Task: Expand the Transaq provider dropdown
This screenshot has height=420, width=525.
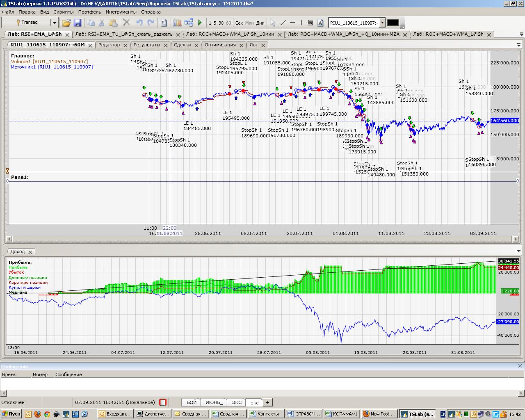Action: pos(54,23)
